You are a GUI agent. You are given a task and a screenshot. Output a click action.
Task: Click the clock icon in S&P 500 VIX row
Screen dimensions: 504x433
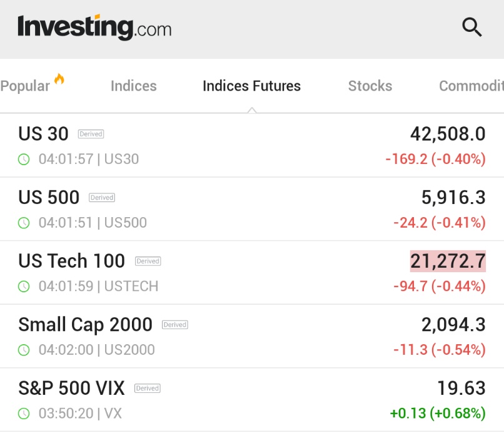tap(24, 414)
